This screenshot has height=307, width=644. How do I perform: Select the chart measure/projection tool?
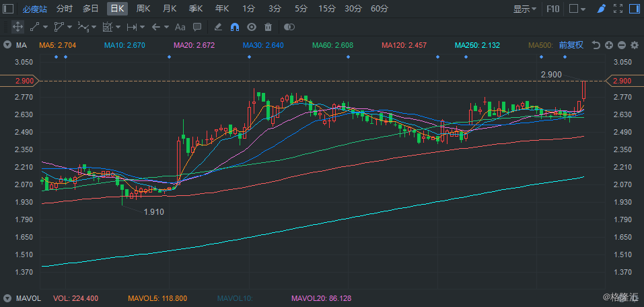pos(108,27)
